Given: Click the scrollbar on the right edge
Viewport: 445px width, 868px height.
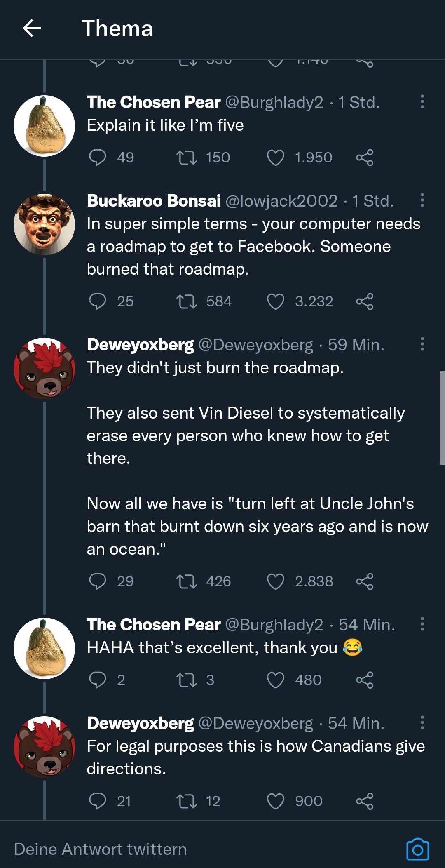Looking at the screenshot, I should coord(442,417).
